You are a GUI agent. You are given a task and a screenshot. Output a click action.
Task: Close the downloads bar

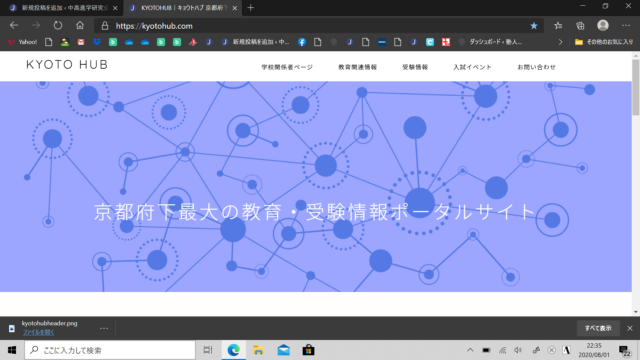click(630, 328)
